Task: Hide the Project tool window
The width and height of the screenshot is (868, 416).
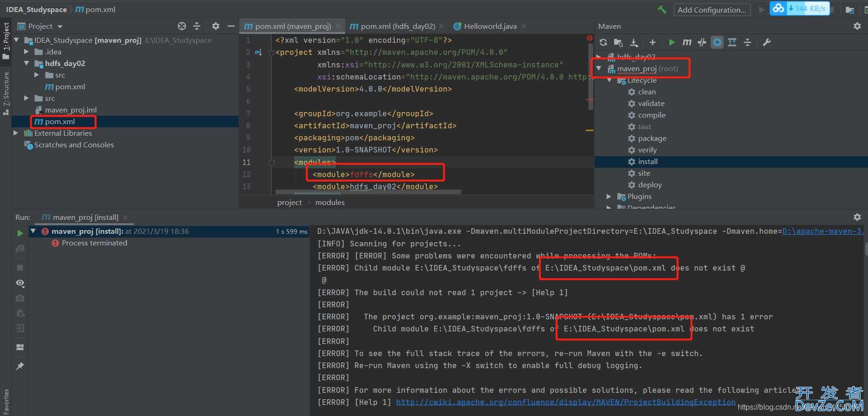Action: (x=231, y=26)
